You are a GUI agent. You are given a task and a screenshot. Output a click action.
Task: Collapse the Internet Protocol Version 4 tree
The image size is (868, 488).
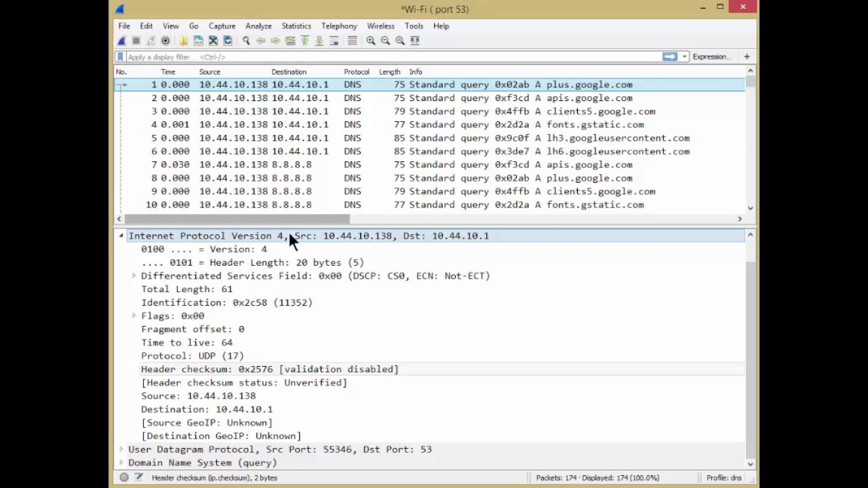[x=121, y=236]
